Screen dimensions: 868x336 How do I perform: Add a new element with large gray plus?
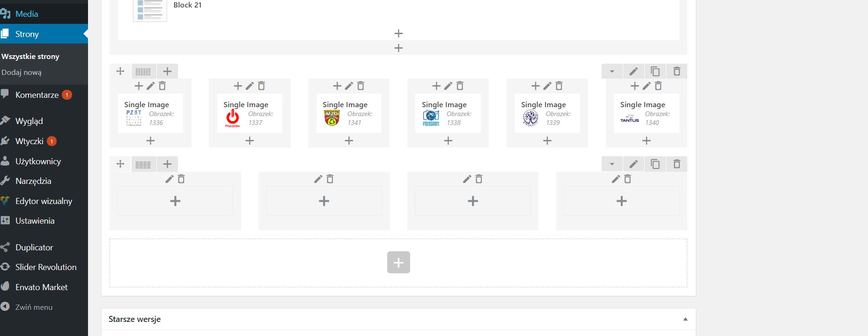pyautogui.click(x=398, y=262)
